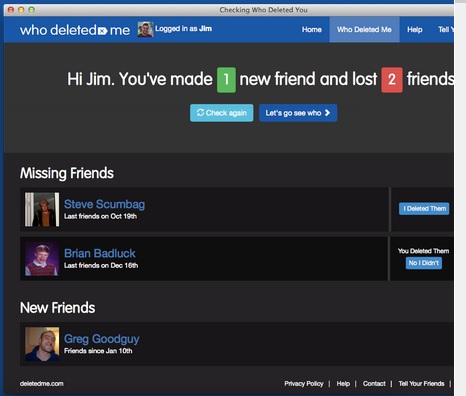Click the Check again button
This screenshot has height=396, width=466.
[222, 113]
